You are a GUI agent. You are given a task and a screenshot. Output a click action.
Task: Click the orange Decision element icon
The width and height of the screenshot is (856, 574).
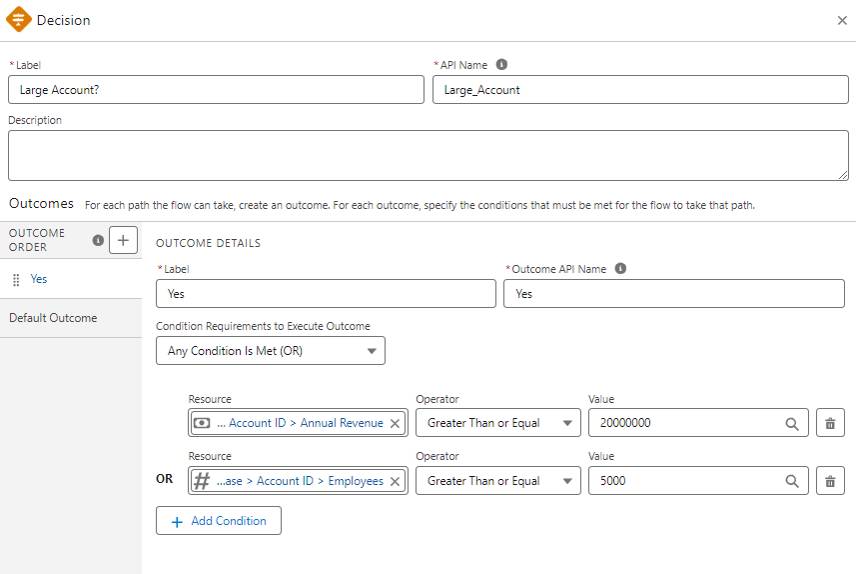click(19, 20)
